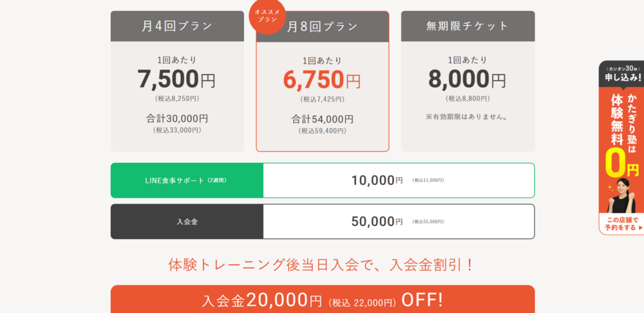
Task: Select the 無期限チケット header
Action: [468, 26]
